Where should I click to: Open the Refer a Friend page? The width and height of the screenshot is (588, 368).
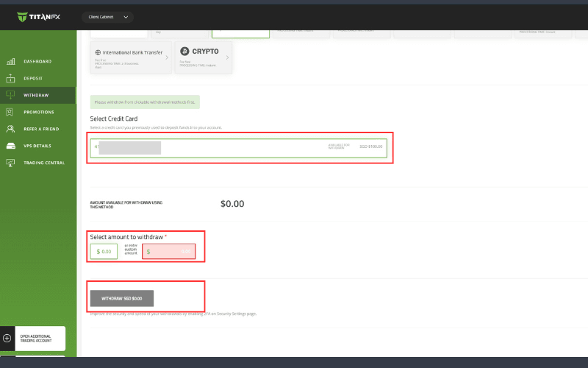click(42, 129)
